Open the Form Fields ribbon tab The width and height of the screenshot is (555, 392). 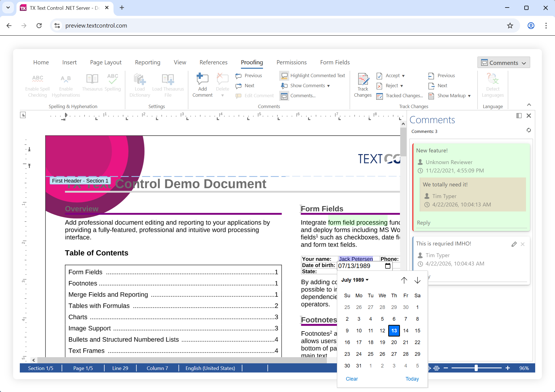[x=335, y=62]
